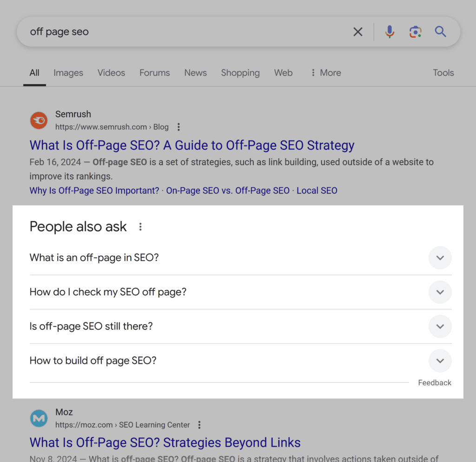The width and height of the screenshot is (476, 462).
Task: Clear the search query with the X icon
Action: [357, 32]
